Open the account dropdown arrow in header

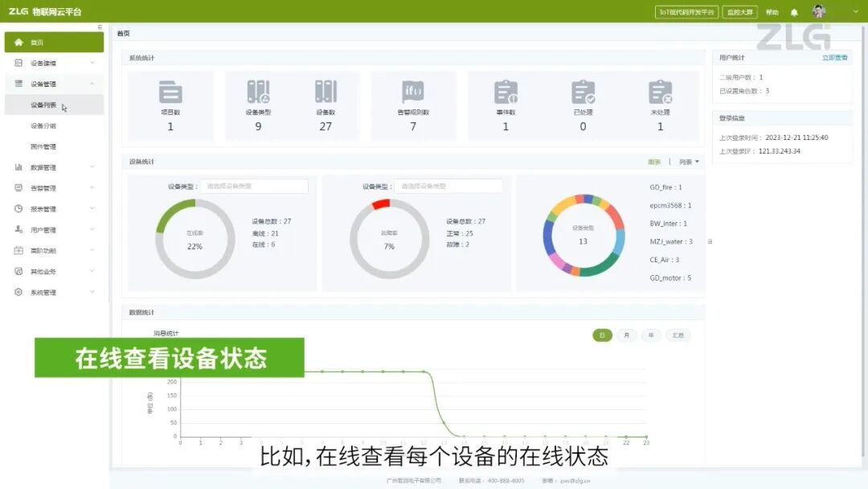(x=856, y=11)
